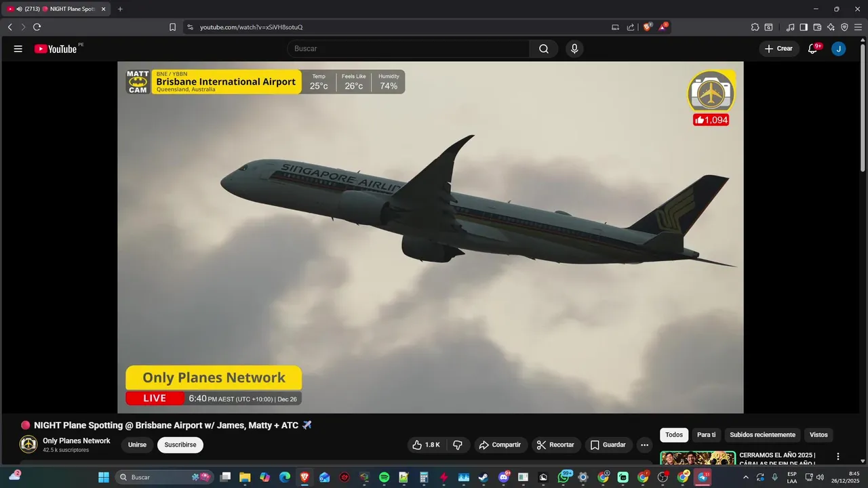868x488 pixels.
Task: Click the live video player area
Action: (431, 237)
